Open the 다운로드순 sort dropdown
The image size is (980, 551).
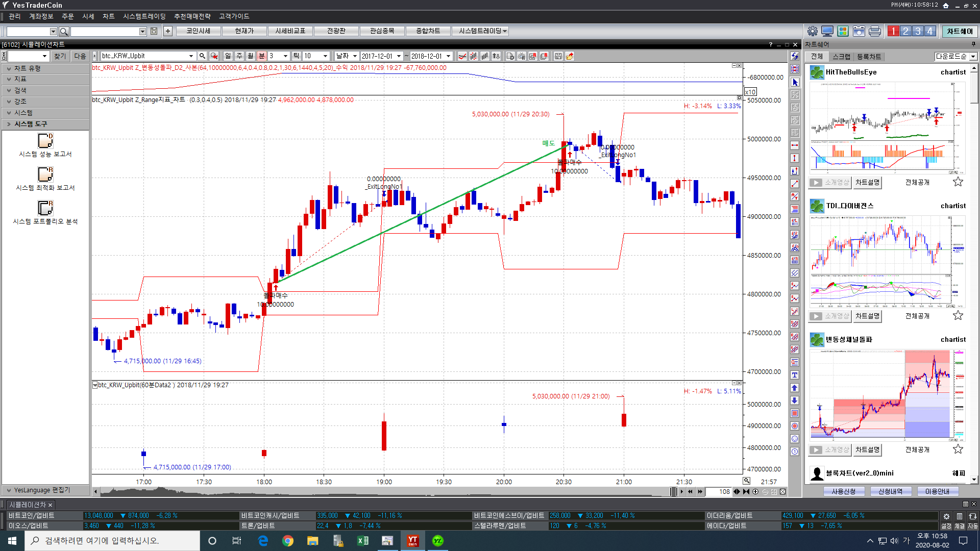(973, 57)
